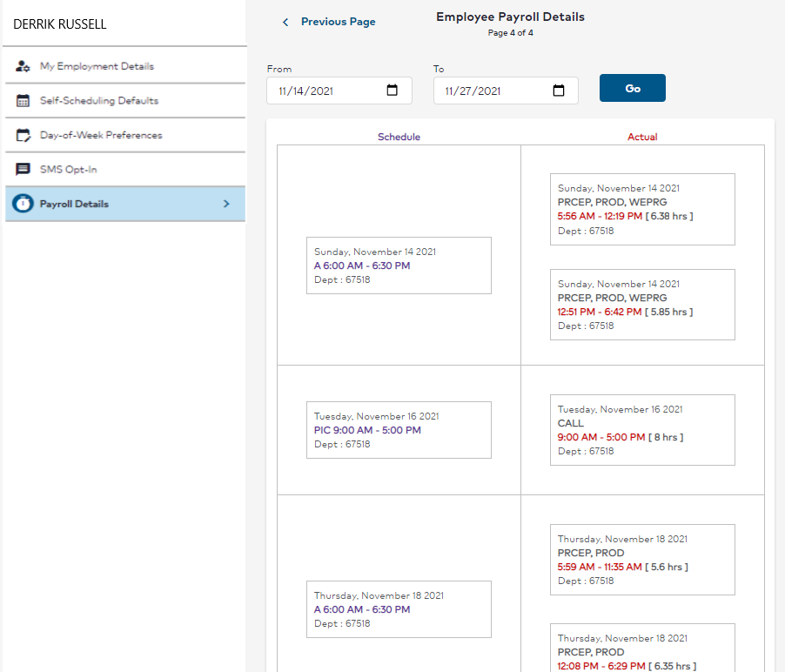Image resolution: width=785 pixels, height=672 pixels.
Task: Expand the Payroll Details arrow chevron
Action: click(x=226, y=203)
